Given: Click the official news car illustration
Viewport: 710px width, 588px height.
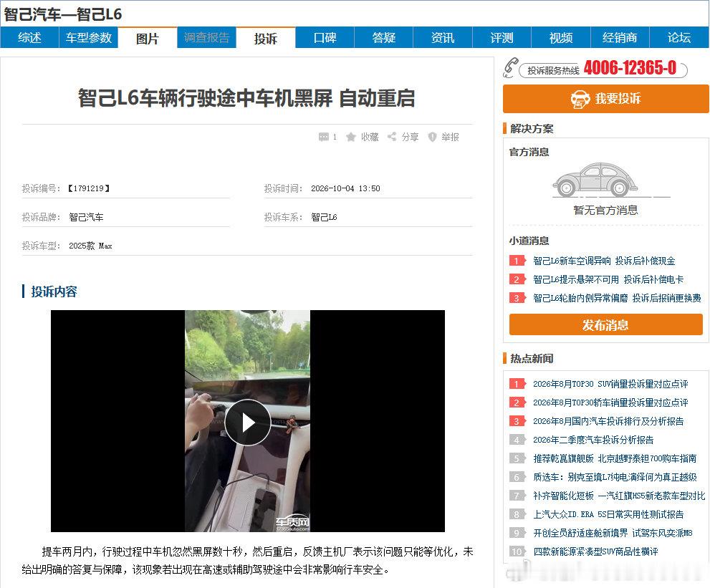Looking at the screenshot, I should (x=595, y=180).
